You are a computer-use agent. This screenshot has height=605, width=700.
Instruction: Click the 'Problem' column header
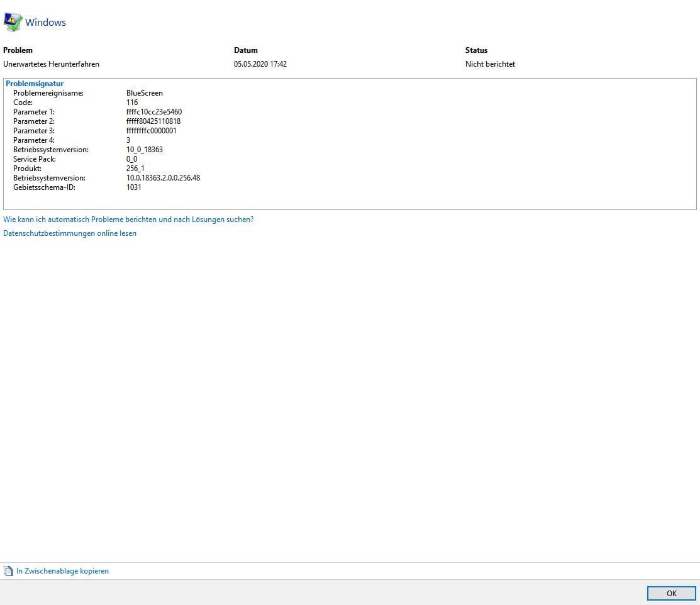[18, 50]
